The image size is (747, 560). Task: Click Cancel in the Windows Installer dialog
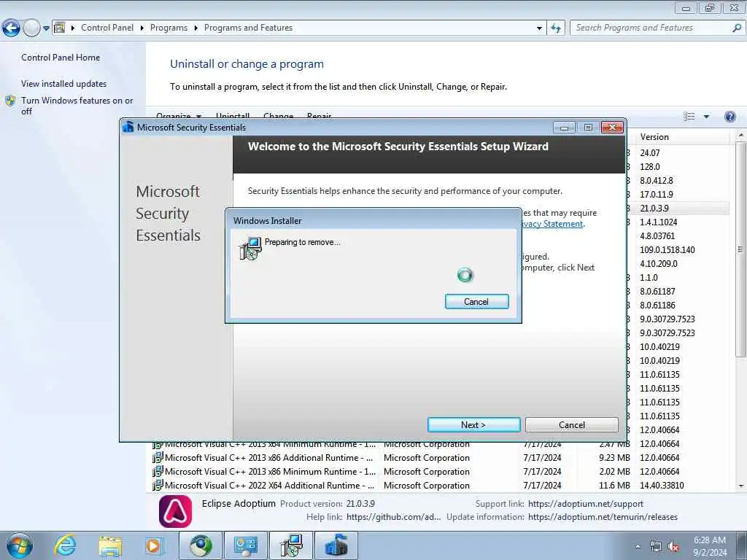click(476, 301)
